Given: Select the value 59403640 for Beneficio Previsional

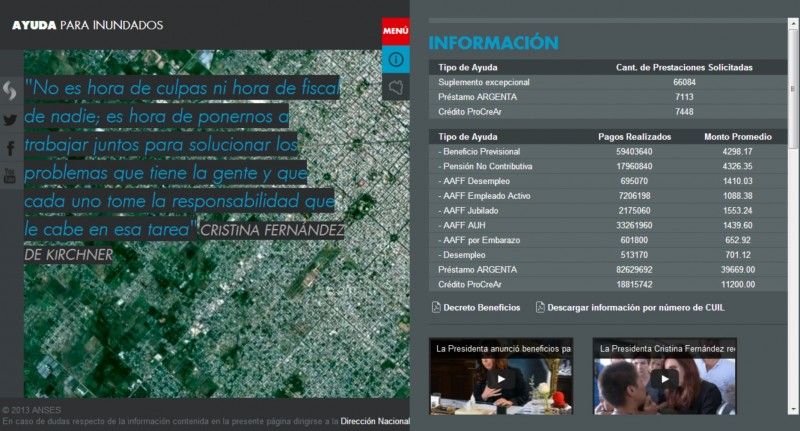Looking at the screenshot, I should (x=634, y=151).
